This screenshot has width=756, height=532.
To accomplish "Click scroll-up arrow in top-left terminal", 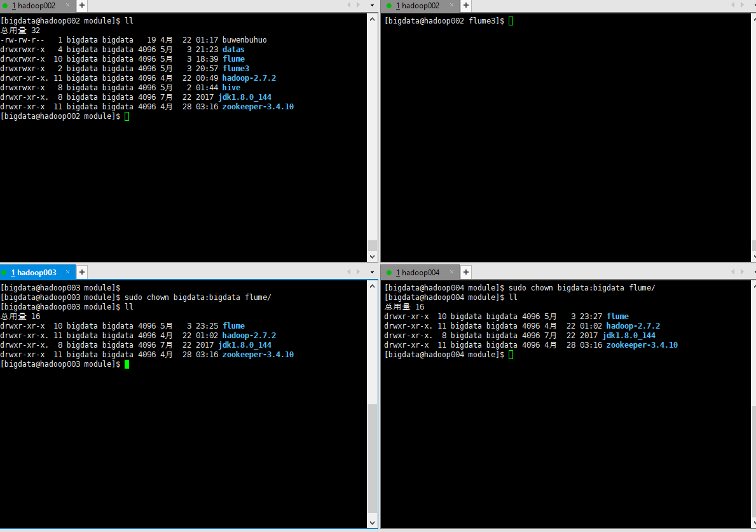I will (372, 19).
